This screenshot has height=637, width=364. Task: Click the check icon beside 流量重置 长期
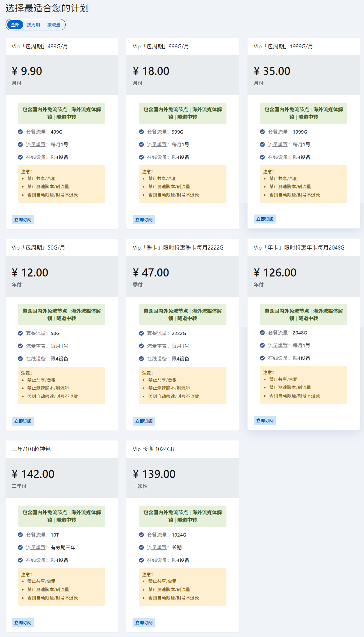pyautogui.click(x=141, y=547)
